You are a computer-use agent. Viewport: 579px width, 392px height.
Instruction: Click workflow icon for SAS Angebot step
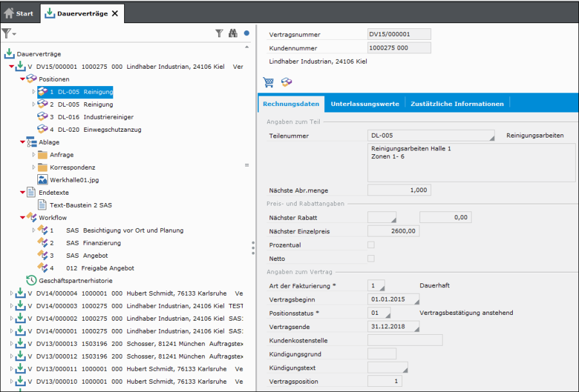tap(42, 255)
